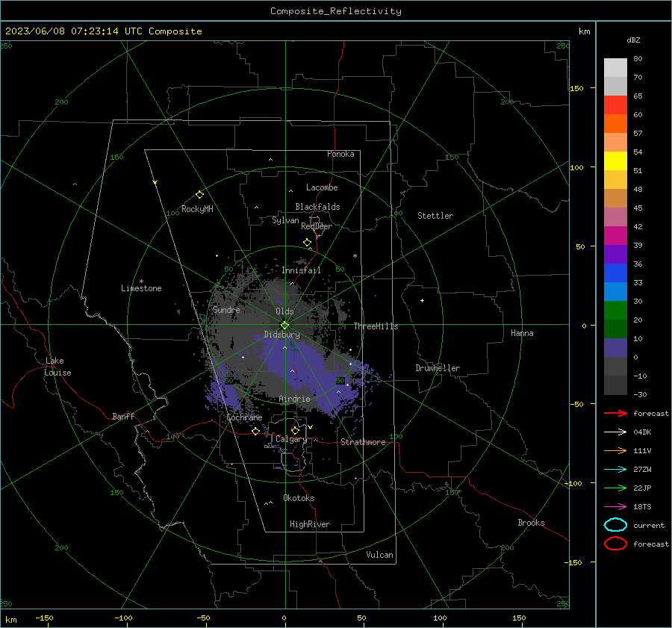This screenshot has height=628, width=672.
Task: Pick the yellow 54 dBZ color band
Action: pos(615,161)
